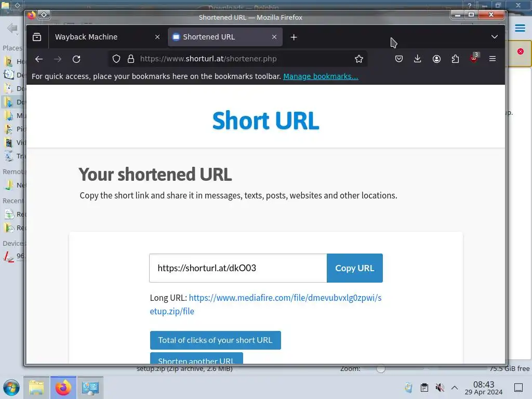Click red close icon in Dolphin panel
Image resolution: width=532 pixels, height=399 pixels.
tap(521, 51)
